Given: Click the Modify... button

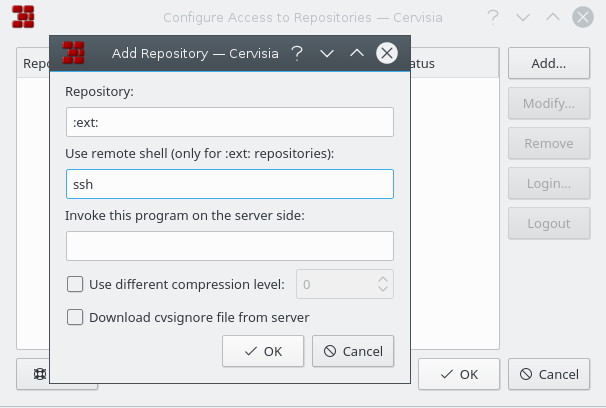Looking at the screenshot, I should click(549, 103).
